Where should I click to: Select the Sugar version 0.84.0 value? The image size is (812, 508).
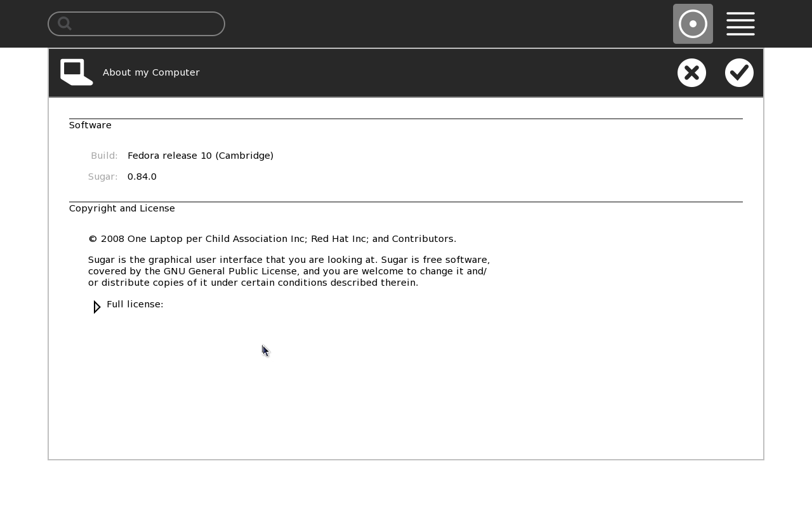click(x=142, y=177)
